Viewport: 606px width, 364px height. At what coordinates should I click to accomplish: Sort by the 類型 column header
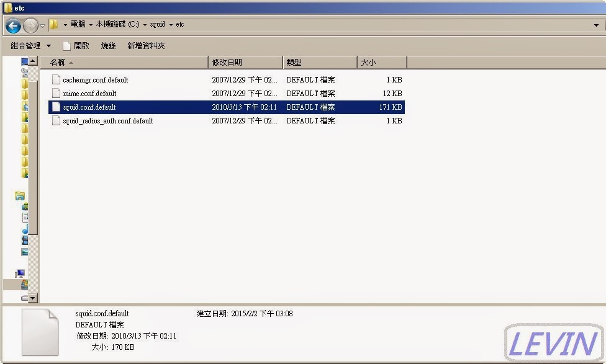click(320, 62)
